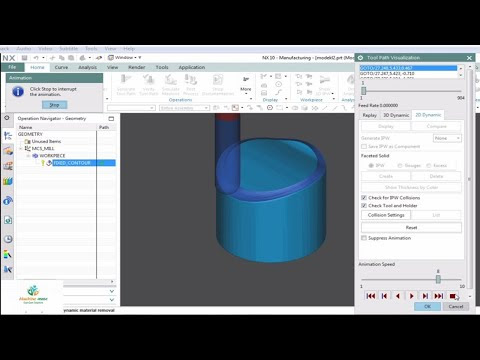Open the Generate IPW None dropdown

(x=447, y=138)
